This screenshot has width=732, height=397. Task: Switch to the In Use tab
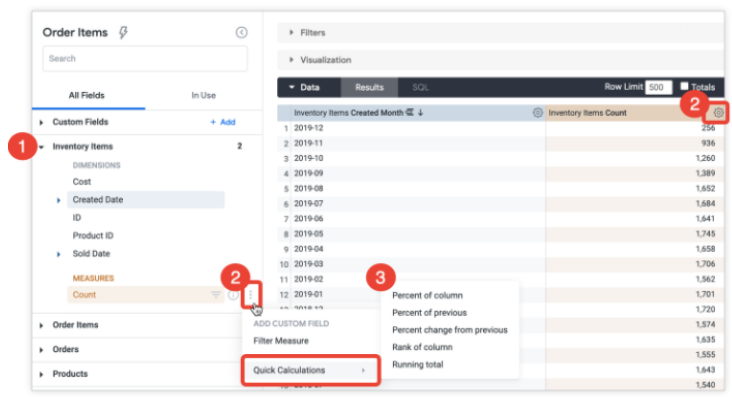coord(204,95)
